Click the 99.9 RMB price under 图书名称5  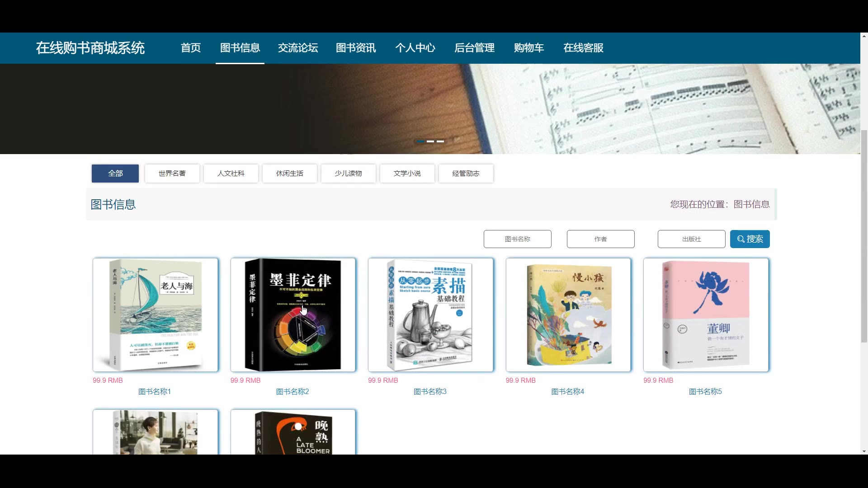[x=659, y=380]
